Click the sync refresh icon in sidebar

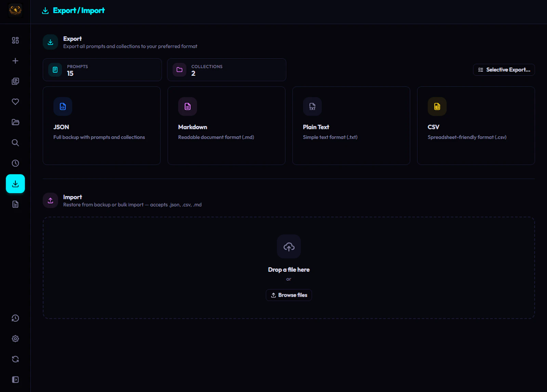[x=15, y=359]
